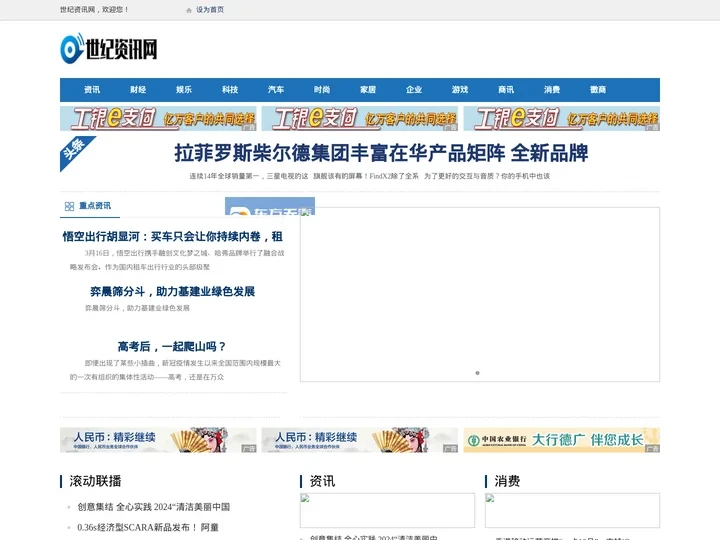720x540 pixels.
Task: Click the first 人民币：精彩继续 banner
Action: tap(158, 440)
